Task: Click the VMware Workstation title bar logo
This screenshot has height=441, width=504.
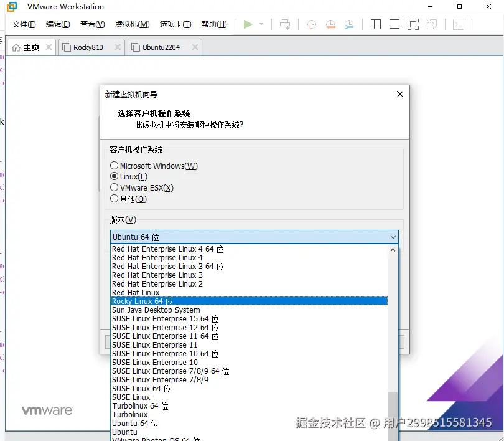Action: click(x=12, y=6)
